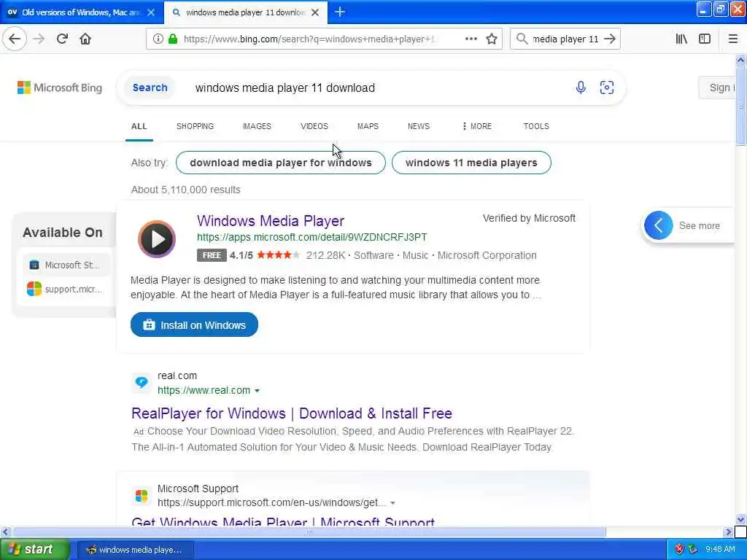Expand dropdown arrow next to support.microsoft.com URL

393,503
